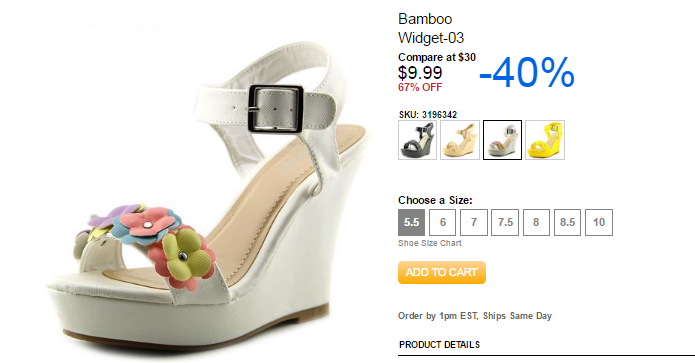Open the Shoe Size Chart link

(x=429, y=243)
